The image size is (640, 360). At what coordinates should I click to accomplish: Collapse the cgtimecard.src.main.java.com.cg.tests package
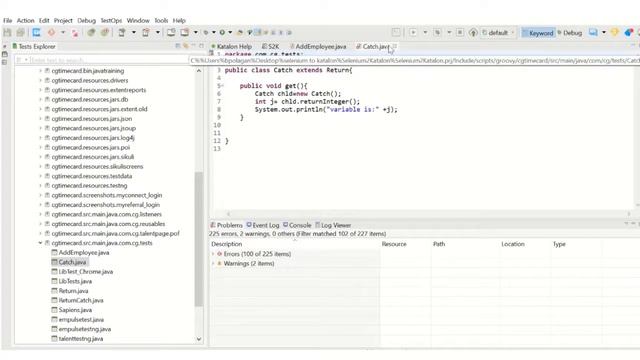(x=40, y=243)
